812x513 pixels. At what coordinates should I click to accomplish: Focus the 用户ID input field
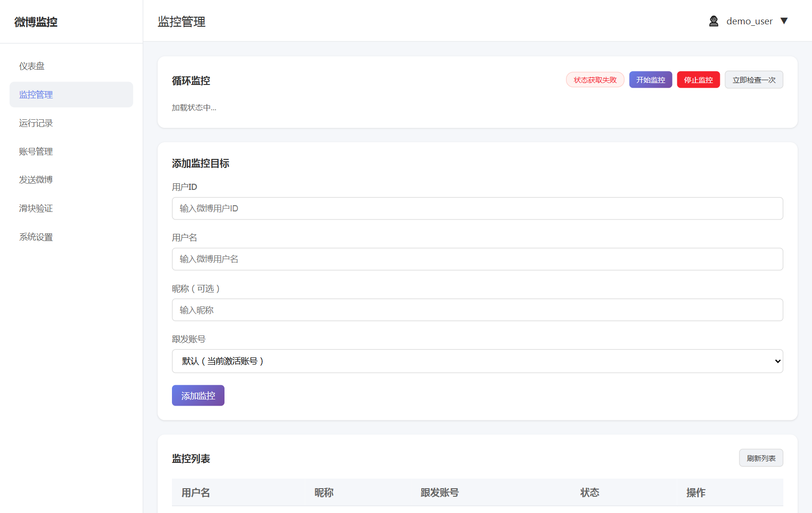477,209
